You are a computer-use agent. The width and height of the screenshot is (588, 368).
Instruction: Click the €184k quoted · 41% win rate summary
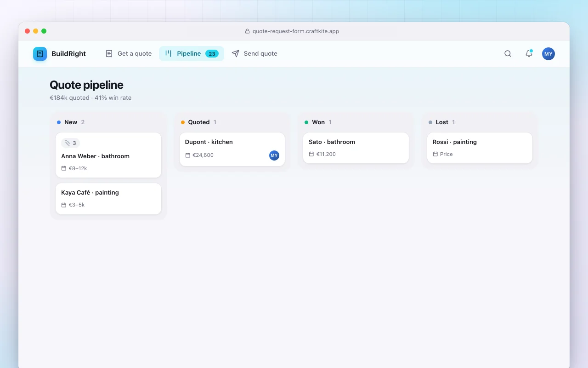90,98
